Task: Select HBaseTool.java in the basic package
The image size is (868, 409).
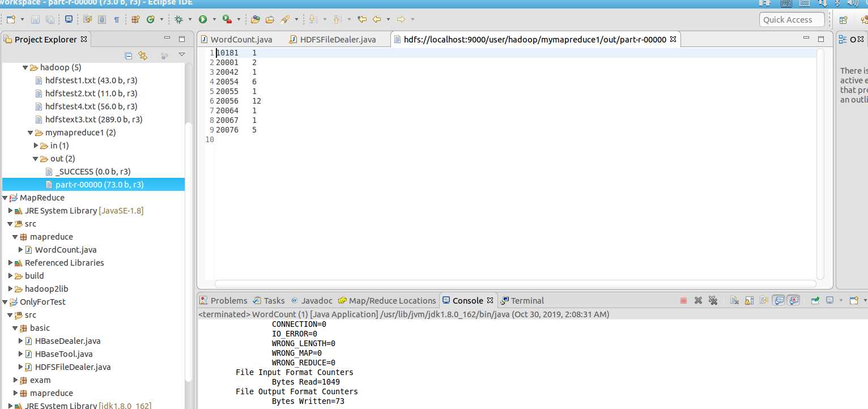Action: (58, 354)
